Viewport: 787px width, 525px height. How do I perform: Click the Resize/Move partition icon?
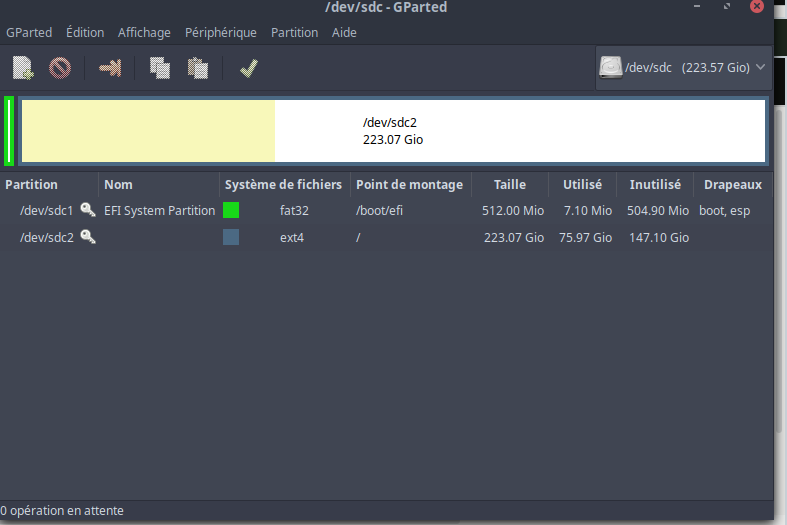(109, 68)
